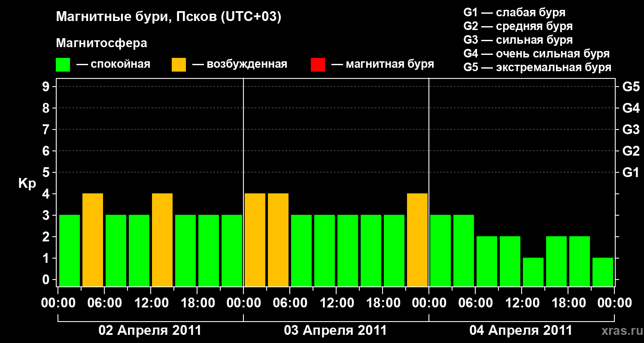The width and height of the screenshot is (644, 343).
Task: Click the green 'спокойная' legend swatch
Action: point(63,65)
